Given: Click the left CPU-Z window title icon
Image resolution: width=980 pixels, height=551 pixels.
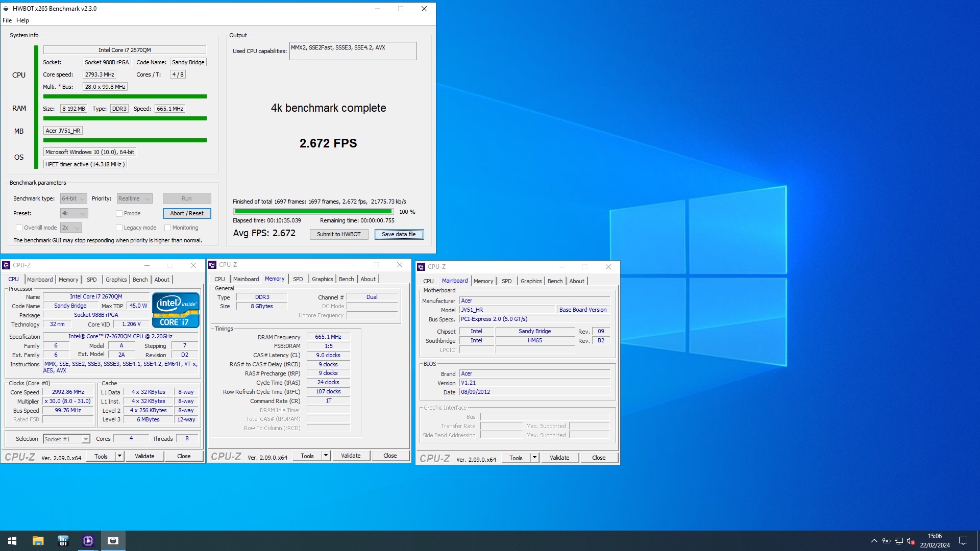Looking at the screenshot, I should (6, 265).
